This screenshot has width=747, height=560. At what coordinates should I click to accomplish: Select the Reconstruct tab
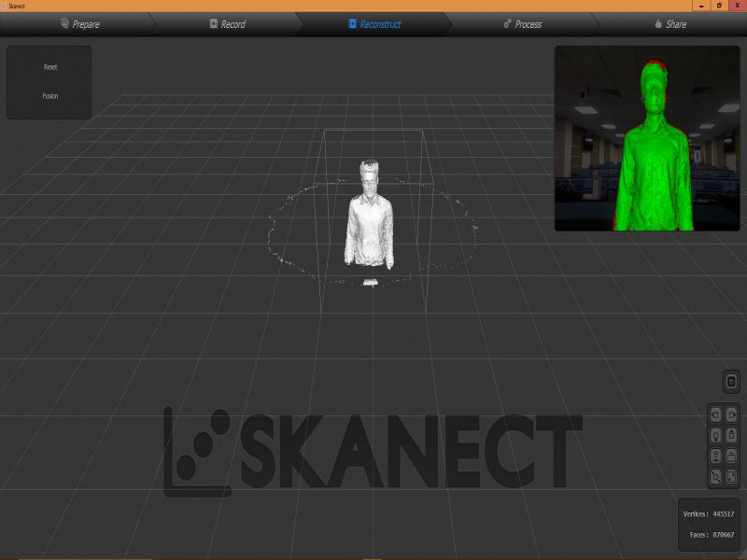[374, 24]
